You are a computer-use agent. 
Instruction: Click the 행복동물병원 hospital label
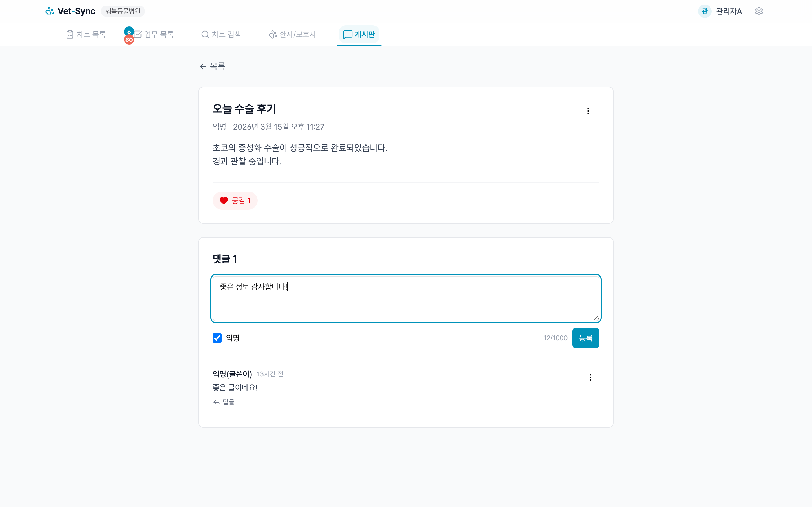click(123, 11)
